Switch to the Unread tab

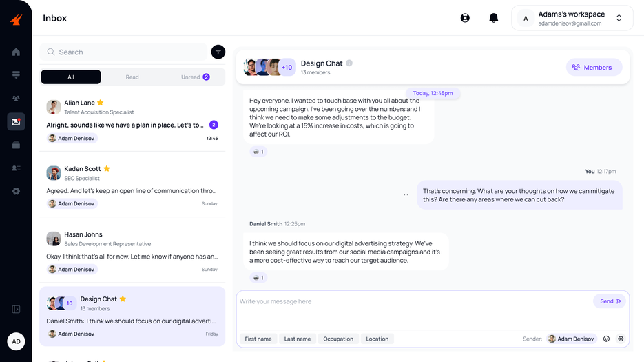[x=195, y=77]
